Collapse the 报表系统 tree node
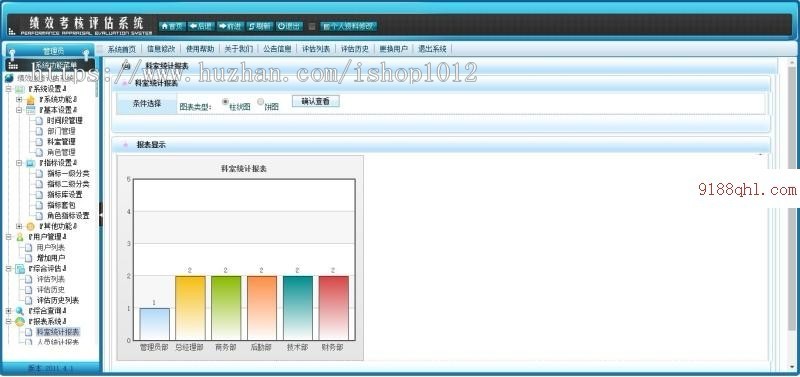Image resolution: width=800 pixels, height=377 pixels. [x=9, y=321]
